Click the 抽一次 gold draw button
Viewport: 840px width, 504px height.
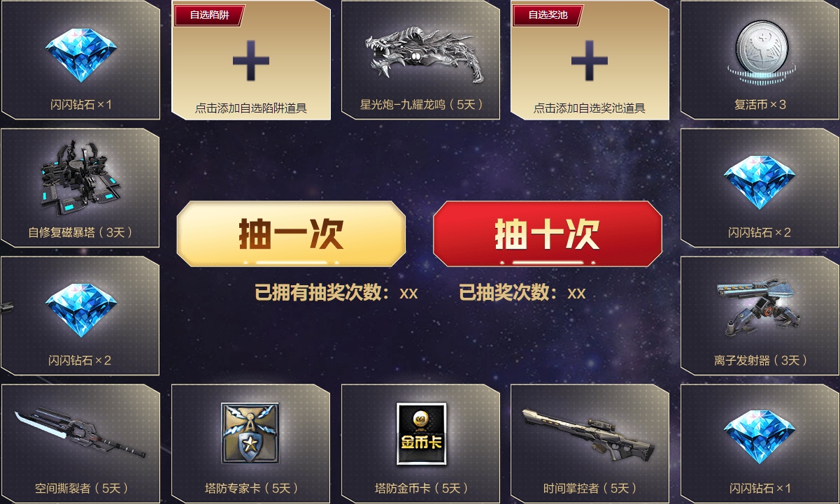click(291, 234)
